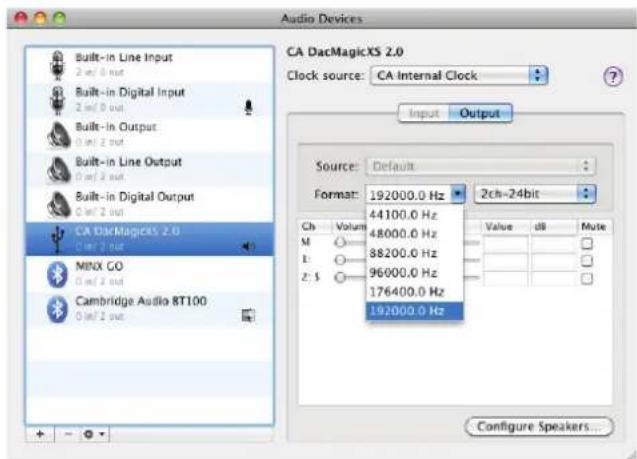637x459 pixels.
Task: Open the gear actions menu
Action: click(95, 434)
